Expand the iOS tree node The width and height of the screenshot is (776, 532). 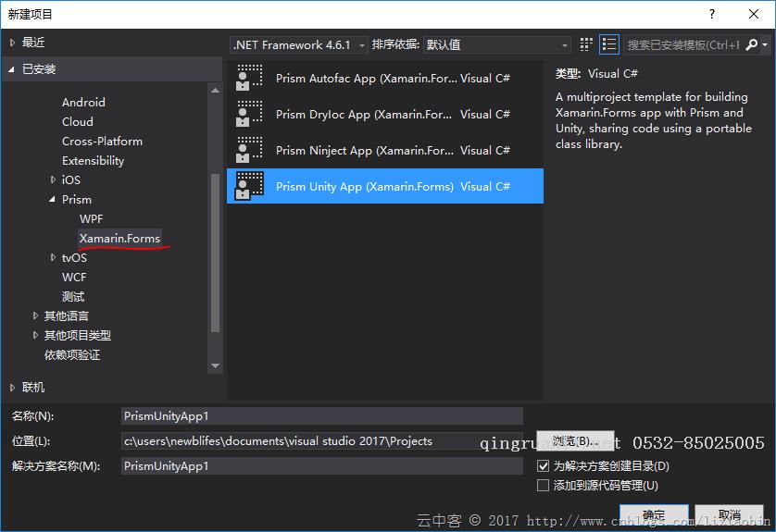(x=53, y=179)
